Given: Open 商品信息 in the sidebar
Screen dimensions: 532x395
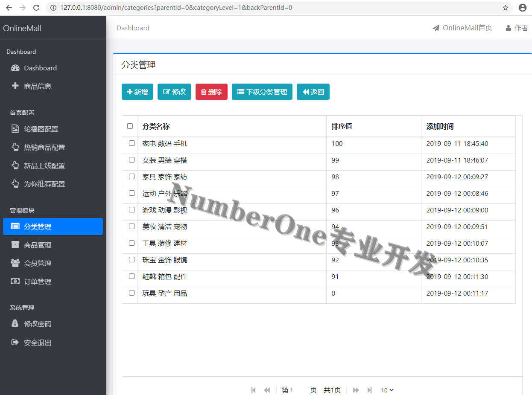Looking at the screenshot, I should (x=53, y=86).
